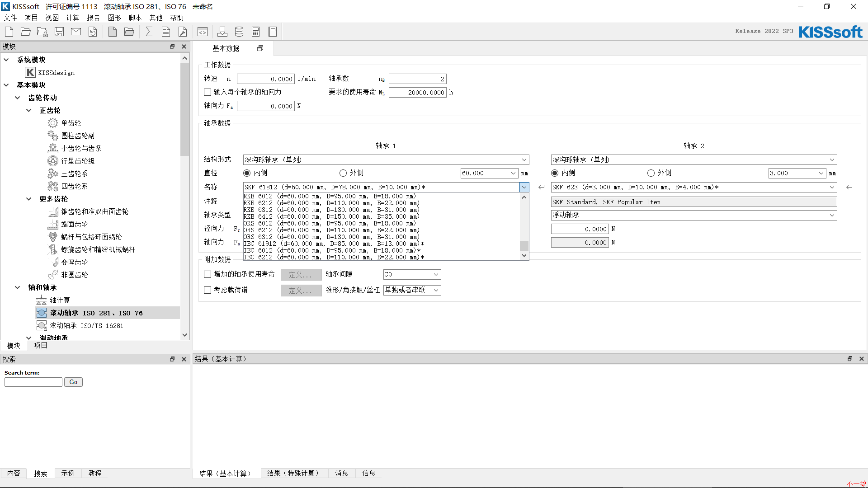The height and width of the screenshot is (488, 868).
Task: Open the script code window icon
Action: pos(203,32)
